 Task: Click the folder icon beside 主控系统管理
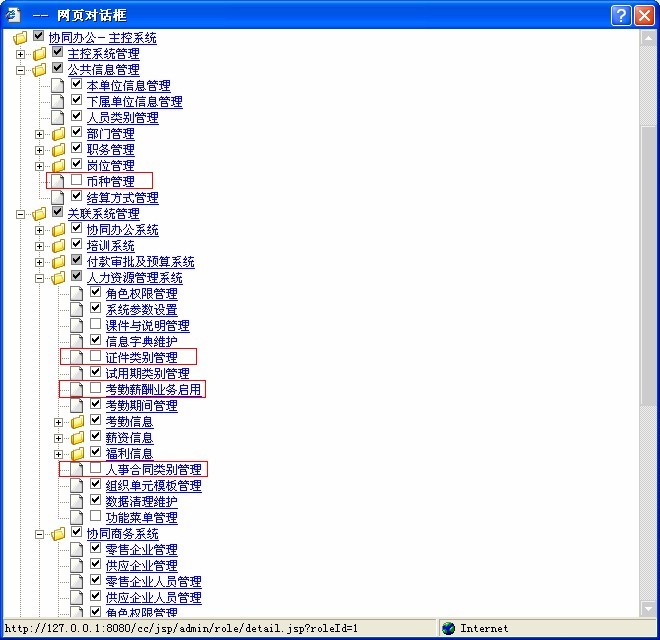[x=39, y=54]
